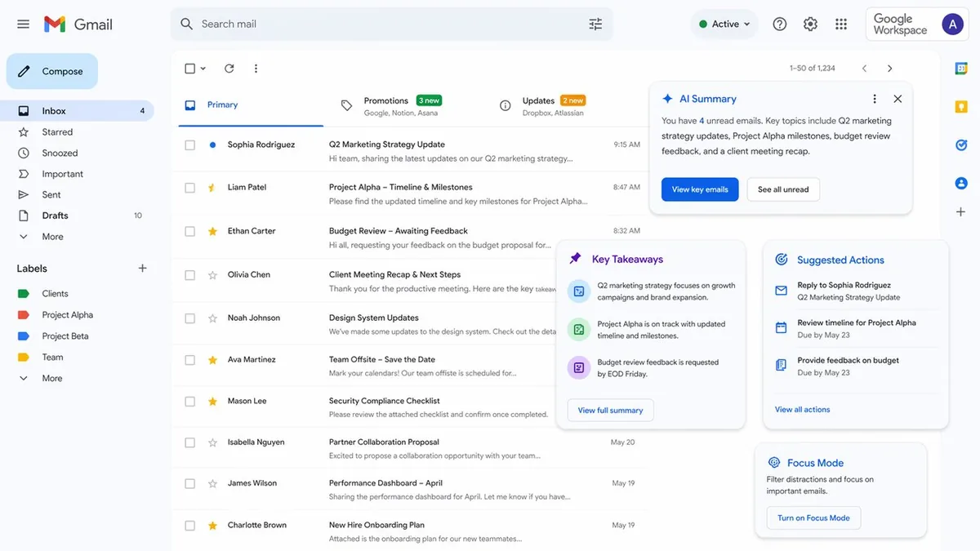
Task: Click the View key emails button
Action: click(x=700, y=189)
